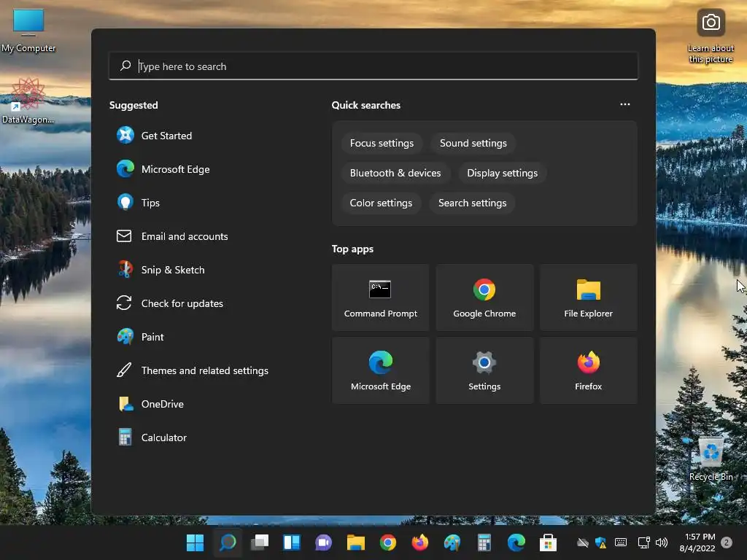Open Task View from taskbar
Screen dimensions: 747x560
260,542
